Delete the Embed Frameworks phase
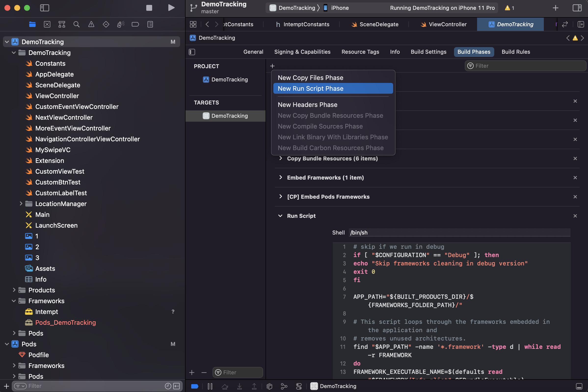This screenshot has height=392, width=588. click(x=575, y=178)
